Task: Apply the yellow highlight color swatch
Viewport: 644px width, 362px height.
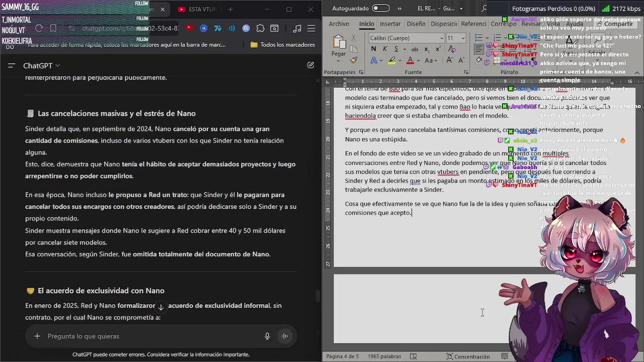Action: coord(391,60)
